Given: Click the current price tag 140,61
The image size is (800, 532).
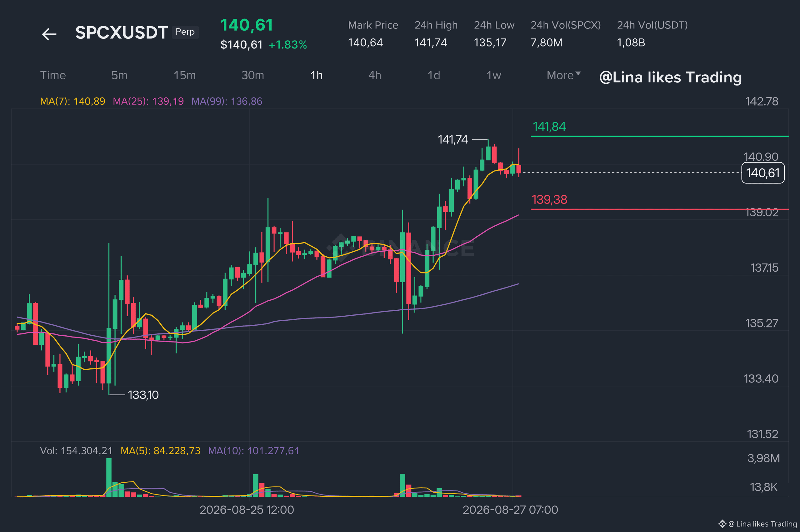Looking at the screenshot, I should (x=762, y=173).
